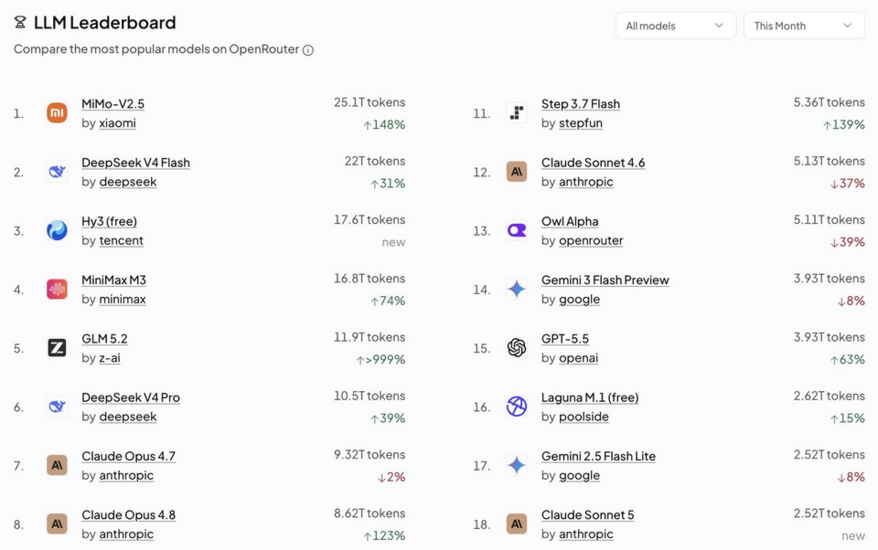This screenshot has height=550, width=878.
Task: Open the MiniMax M3 model link
Action: 114,280
